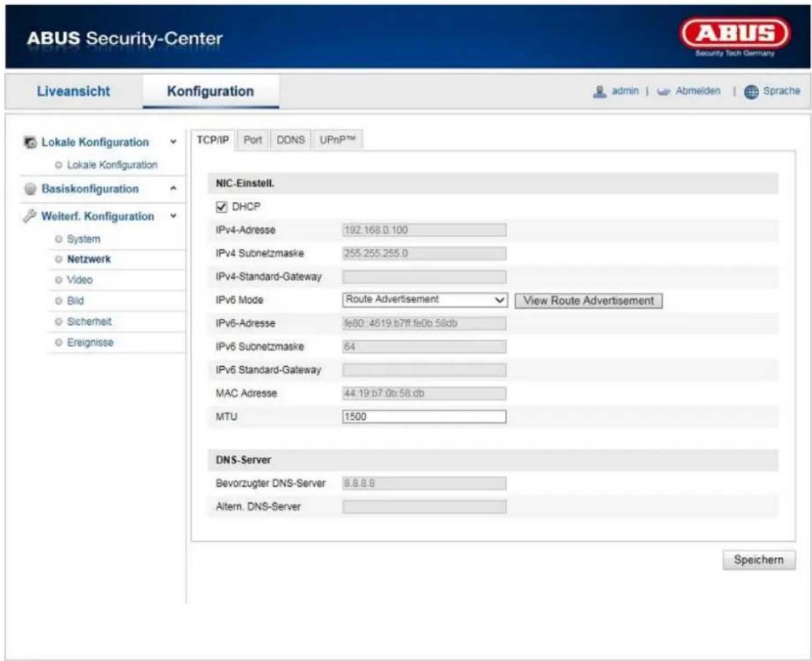Click the DNS-Server section header
Image resolution: width=812 pixels, height=661 pixels.
click(x=493, y=460)
